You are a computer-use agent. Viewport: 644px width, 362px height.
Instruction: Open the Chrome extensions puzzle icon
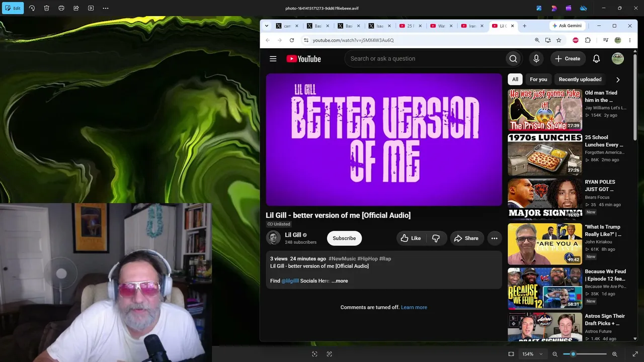coord(588,40)
